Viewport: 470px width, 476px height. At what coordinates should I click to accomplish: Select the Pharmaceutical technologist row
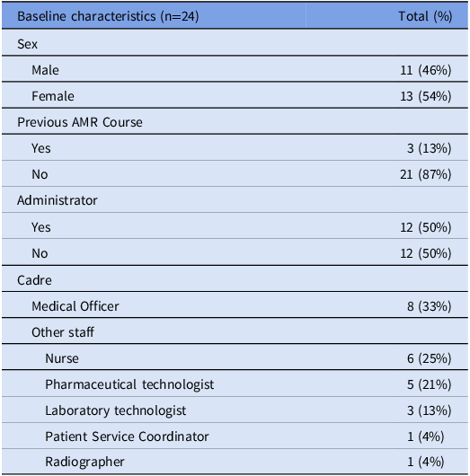click(x=235, y=383)
